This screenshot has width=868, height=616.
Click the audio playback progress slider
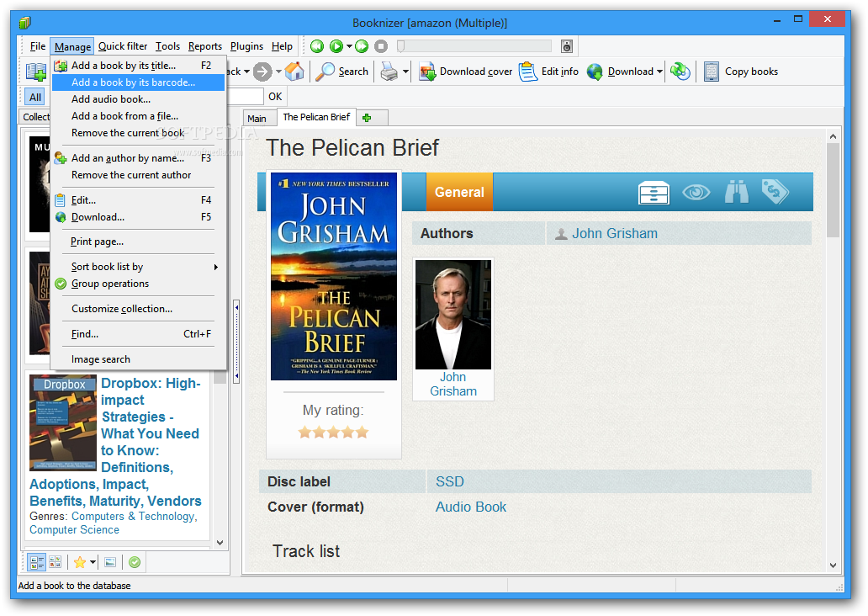point(474,46)
